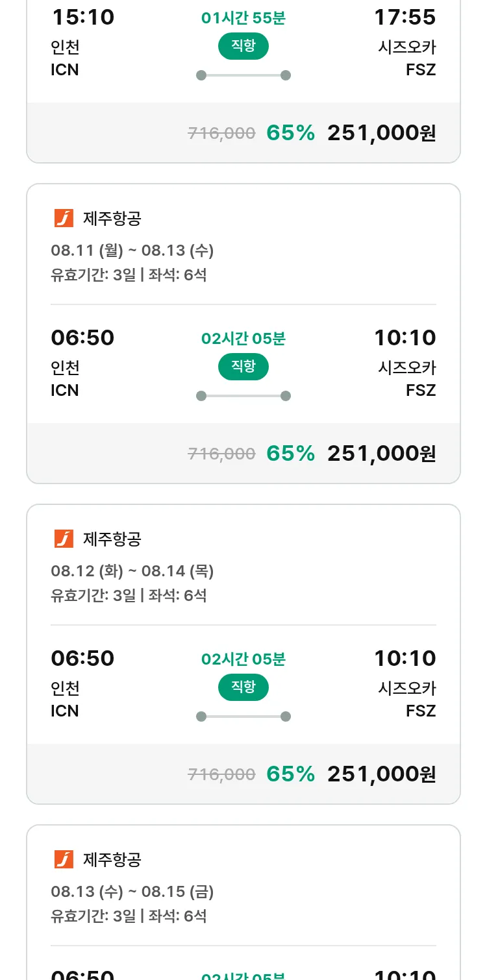The image size is (487, 980).
Task: Click Jeju Air logo on 08.13 flight card
Action: 64,859
